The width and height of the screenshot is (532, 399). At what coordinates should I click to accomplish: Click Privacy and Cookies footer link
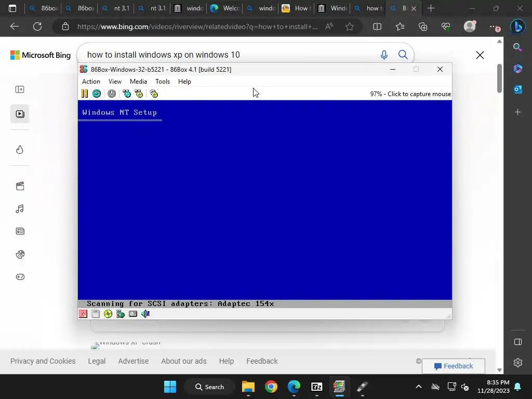pyautogui.click(x=43, y=361)
